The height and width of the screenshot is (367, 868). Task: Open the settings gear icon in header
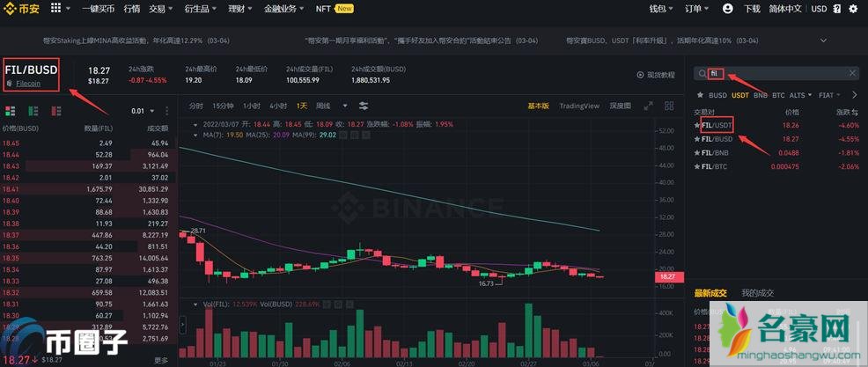[x=853, y=9]
